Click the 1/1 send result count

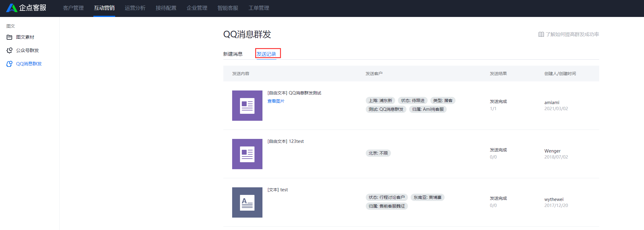click(x=493, y=109)
